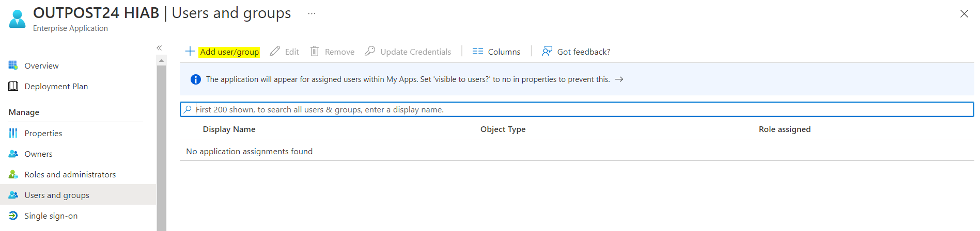Screen dimensions: 980x231
Task: Click the Got feedback person icon
Action: click(x=547, y=52)
